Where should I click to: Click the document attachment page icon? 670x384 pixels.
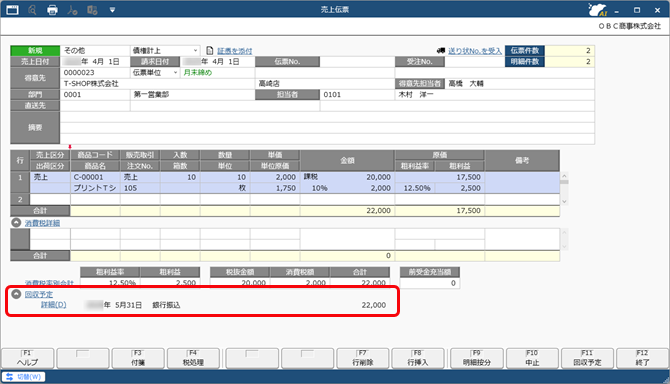210,50
